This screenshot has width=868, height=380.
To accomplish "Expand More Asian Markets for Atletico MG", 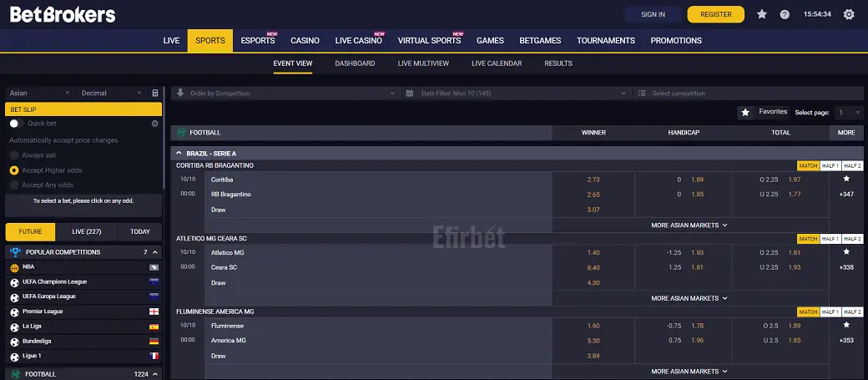I will coord(689,299).
